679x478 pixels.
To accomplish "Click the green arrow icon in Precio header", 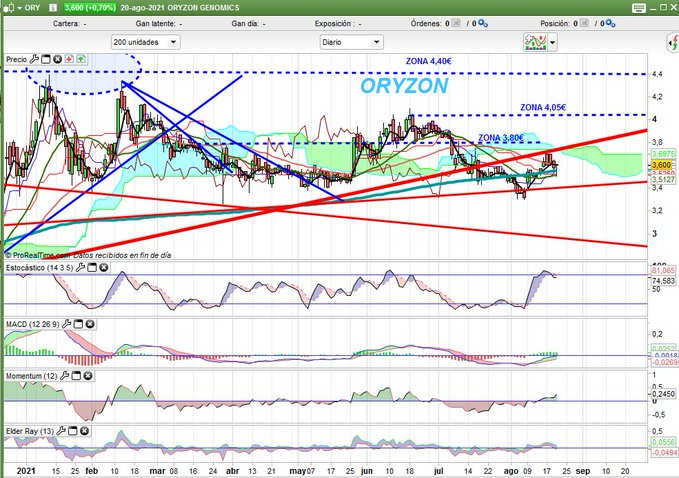I will 81,59.
